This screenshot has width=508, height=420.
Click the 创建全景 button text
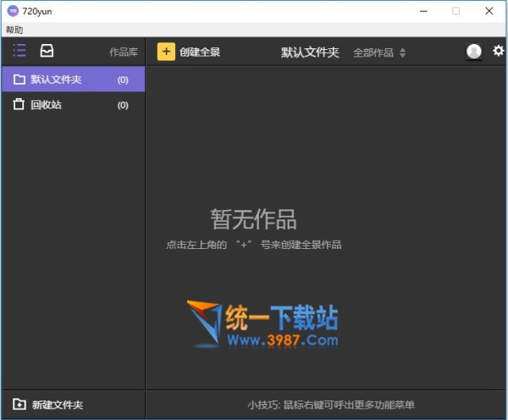[200, 52]
